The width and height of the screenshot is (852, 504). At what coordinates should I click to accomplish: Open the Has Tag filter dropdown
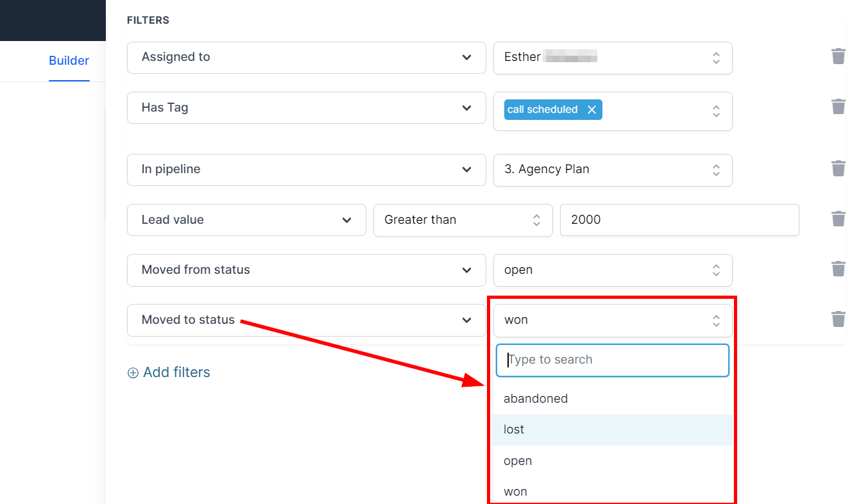306,108
